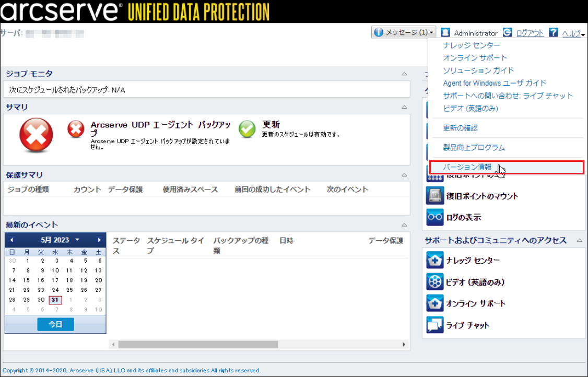Click ビデオ (英語のみ) link in support panel
Screen dimensions: 588x377
[475, 282]
